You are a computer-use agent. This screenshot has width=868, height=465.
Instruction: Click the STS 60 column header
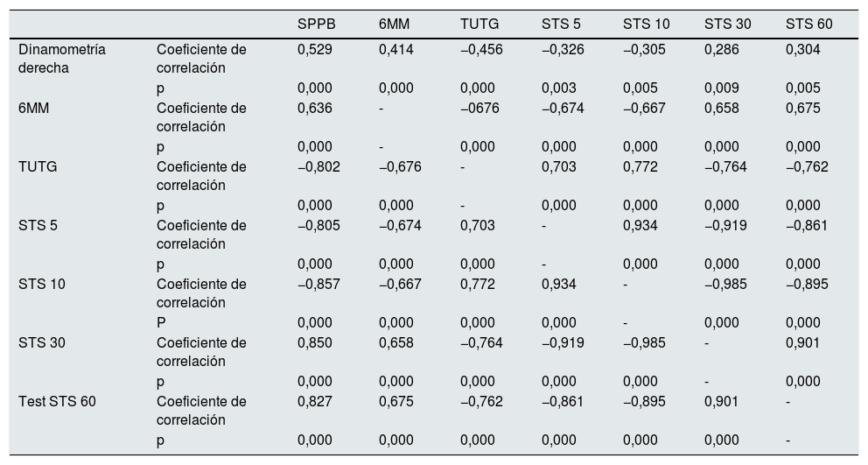pyautogui.click(x=808, y=25)
